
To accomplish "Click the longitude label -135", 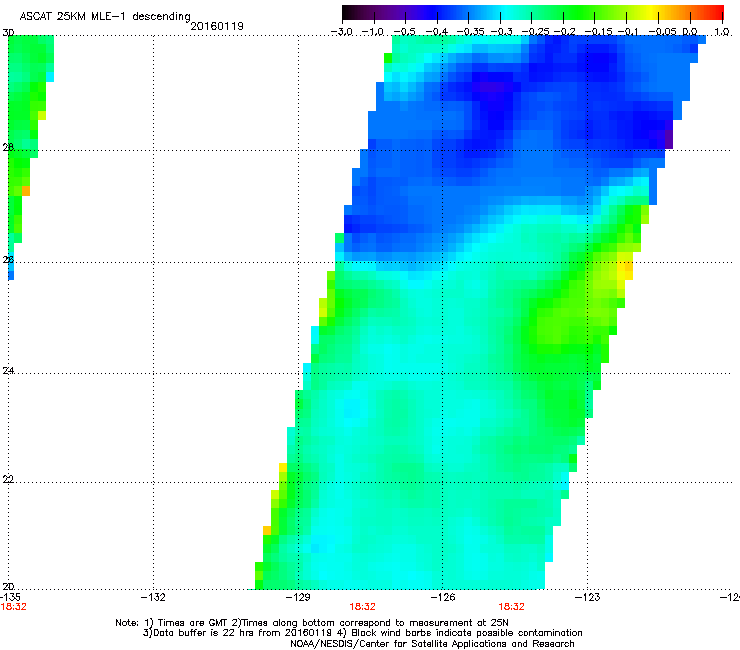I will tap(10, 597).
